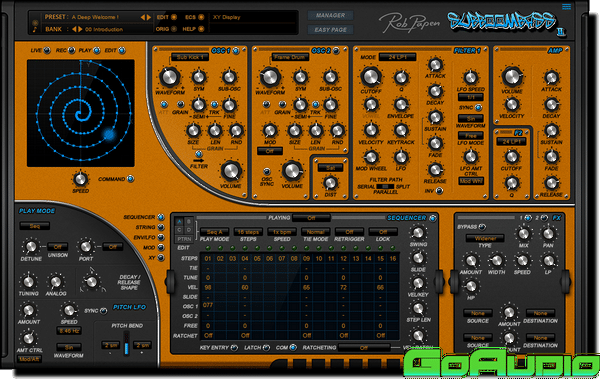Click the hamburger menu icon top right
Viewport: 600px width, 380px height.
pos(566,7)
